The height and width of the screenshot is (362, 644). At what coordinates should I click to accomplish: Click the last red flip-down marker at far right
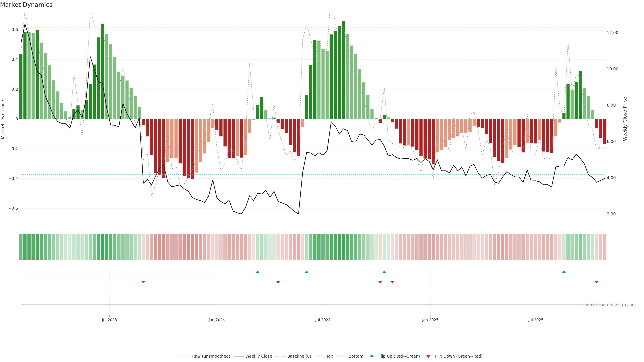(x=597, y=282)
